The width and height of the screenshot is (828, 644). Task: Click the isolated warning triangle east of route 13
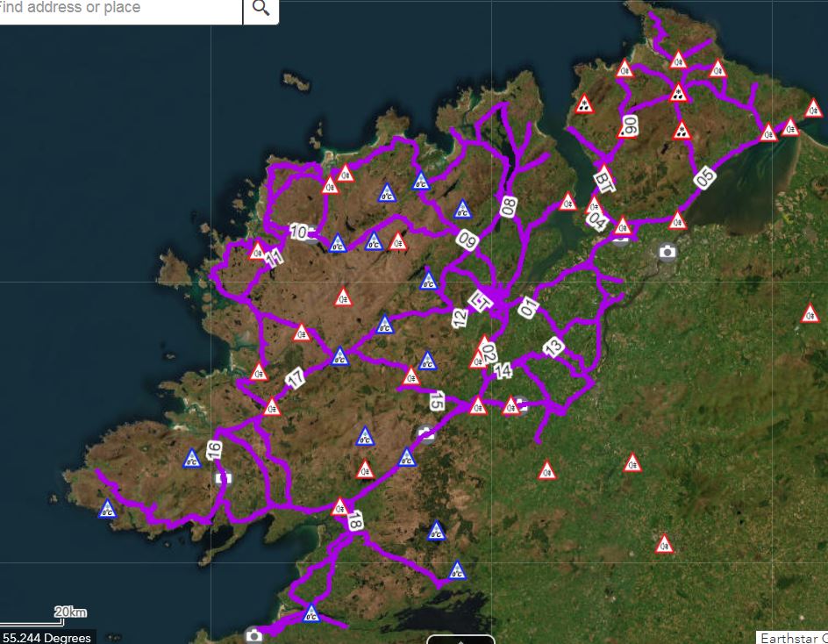[810, 314]
